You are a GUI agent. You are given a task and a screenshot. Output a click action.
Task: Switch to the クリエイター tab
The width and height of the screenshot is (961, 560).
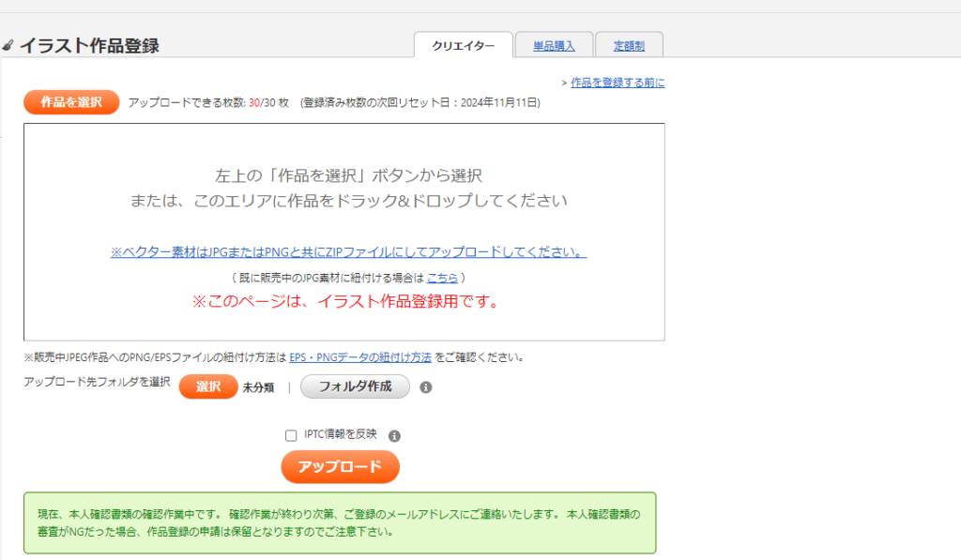pos(464,45)
